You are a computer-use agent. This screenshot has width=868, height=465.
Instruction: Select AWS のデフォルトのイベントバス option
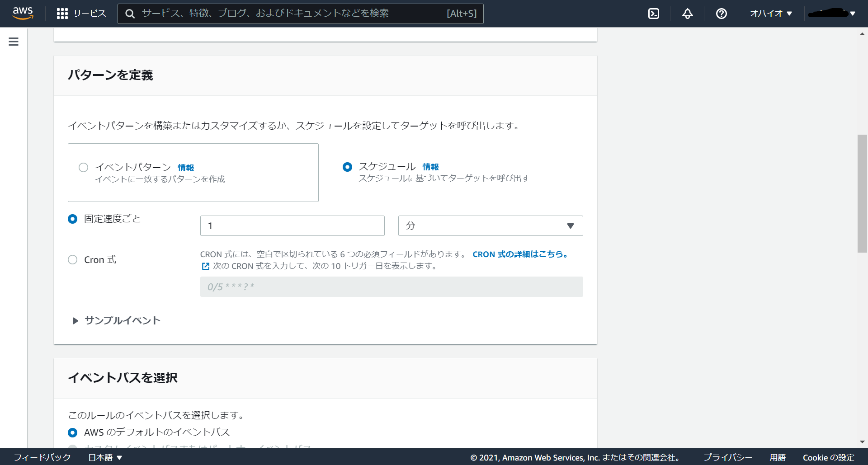point(72,432)
